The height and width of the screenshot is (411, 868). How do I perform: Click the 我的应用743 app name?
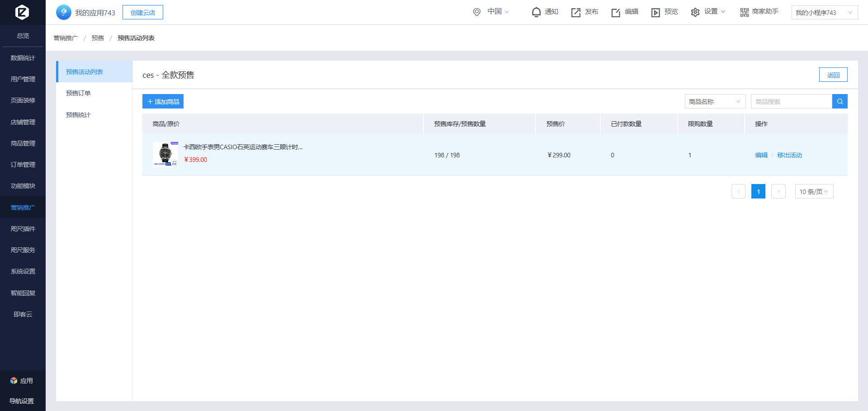[x=95, y=13]
